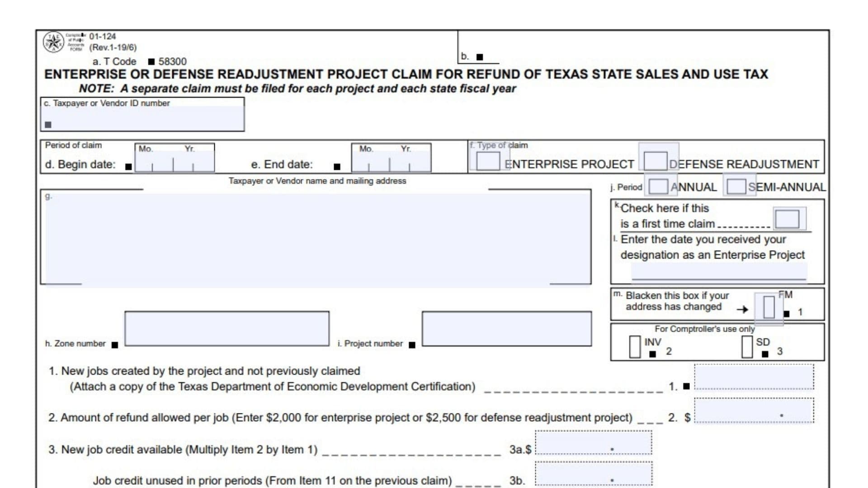The height and width of the screenshot is (488, 868).
Task: Click the item 1 new jobs created field
Action: coord(754,377)
